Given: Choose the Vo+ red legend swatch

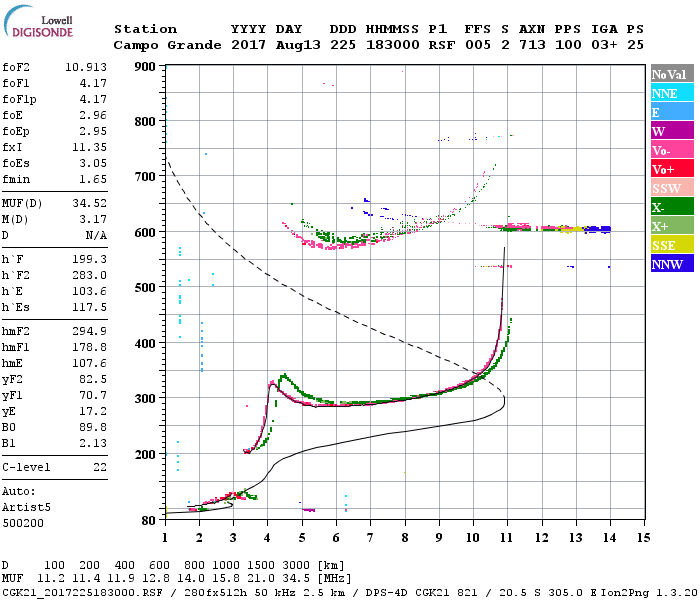Looking at the screenshot, I should [672, 169].
